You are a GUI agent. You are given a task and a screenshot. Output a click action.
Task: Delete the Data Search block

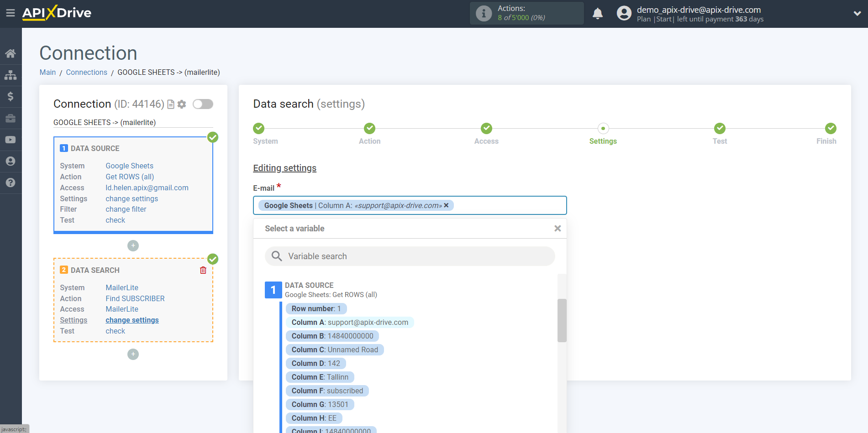pyautogui.click(x=203, y=270)
